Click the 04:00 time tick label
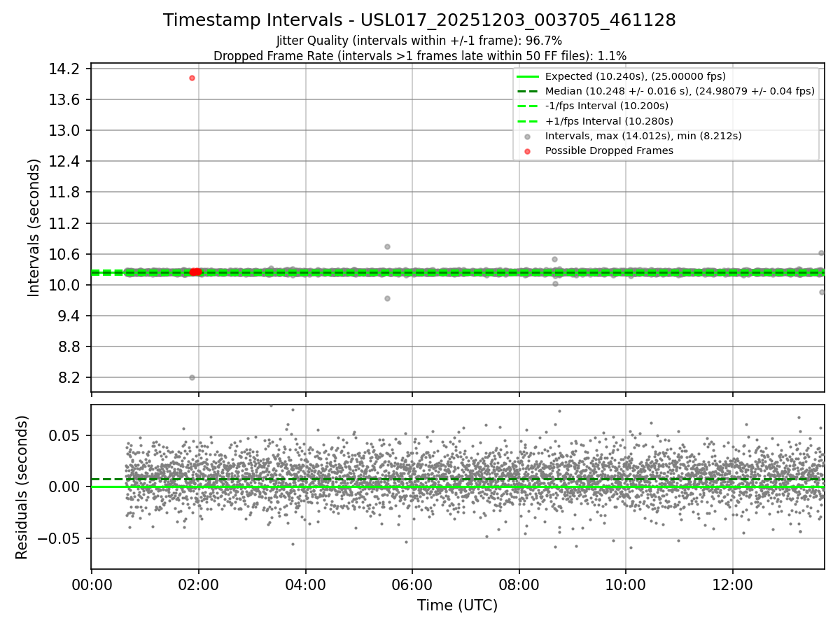 coord(305,585)
